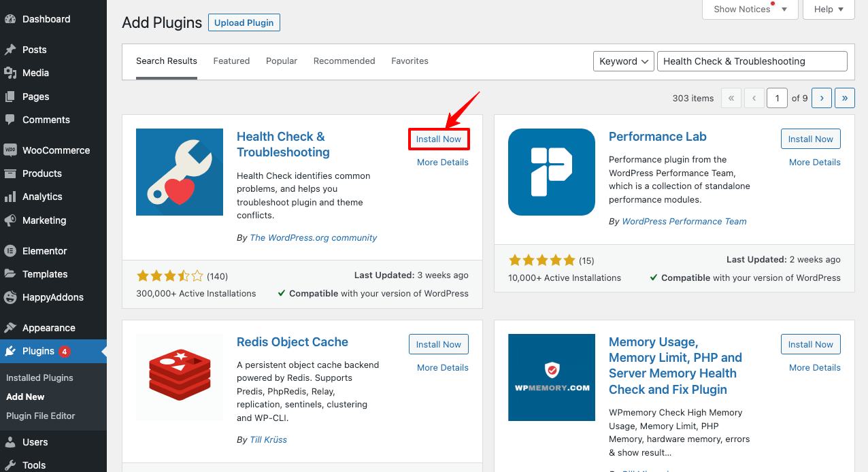
Task: Click the Elementor logo icon
Action: click(10, 251)
